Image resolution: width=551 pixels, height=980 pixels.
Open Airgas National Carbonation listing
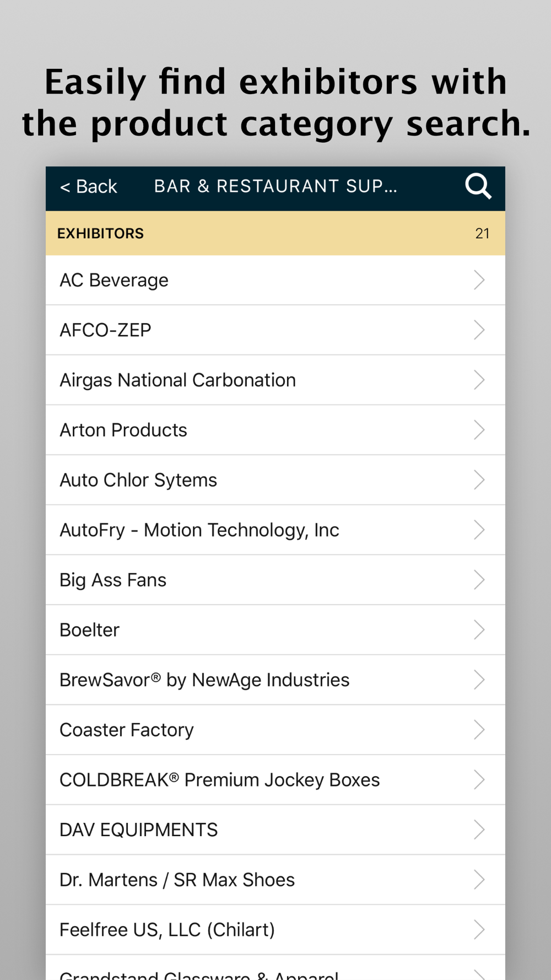(177, 380)
